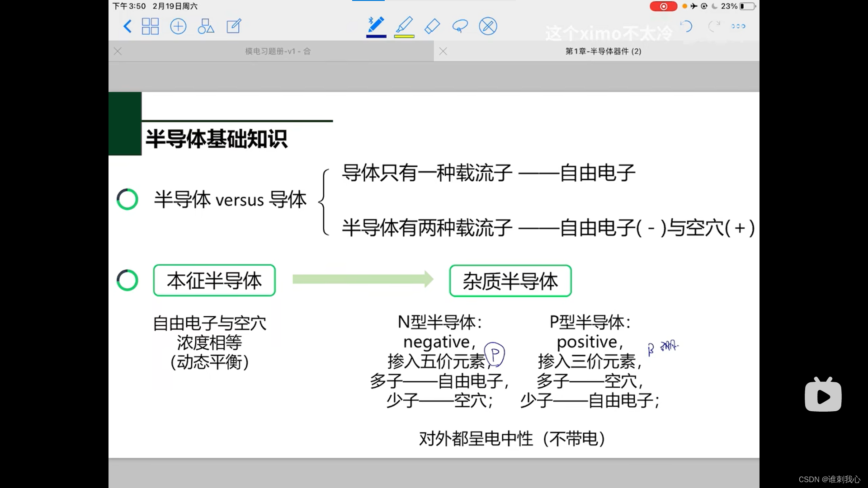The height and width of the screenshot is (488, 868).
Task: Open the three-dots more options menu
Action: point(738,26)
